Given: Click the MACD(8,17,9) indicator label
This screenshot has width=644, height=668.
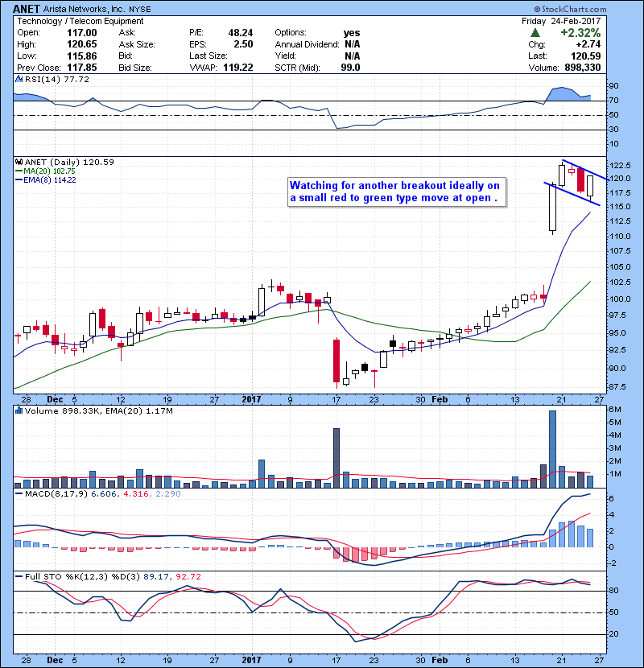Looking at the screenshot, I should (x=57, y=494).
